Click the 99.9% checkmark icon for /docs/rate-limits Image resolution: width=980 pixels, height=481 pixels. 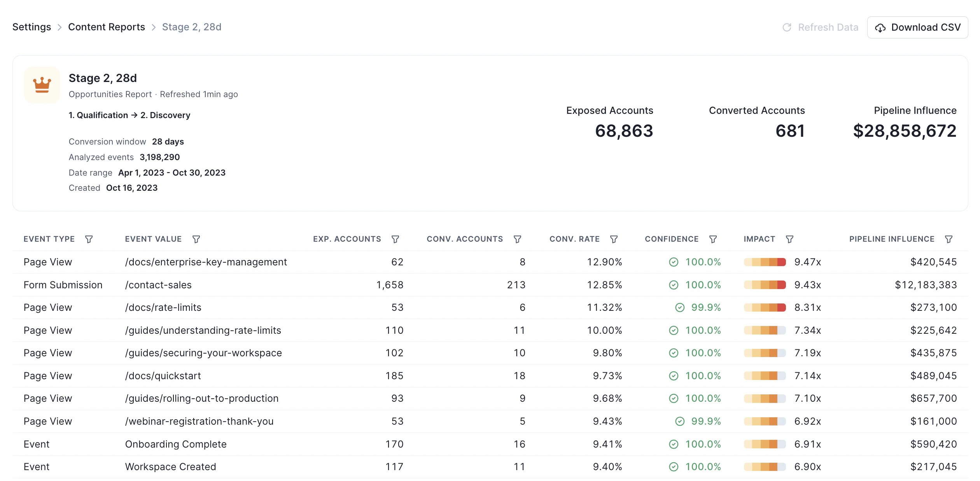click(x=680, y=307)
